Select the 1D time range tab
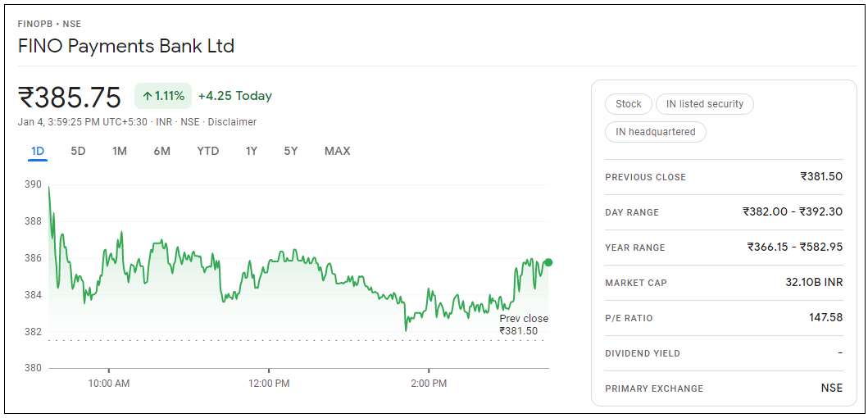The height and width of the screenshot is (418, 868). click(x=38, y=151)
